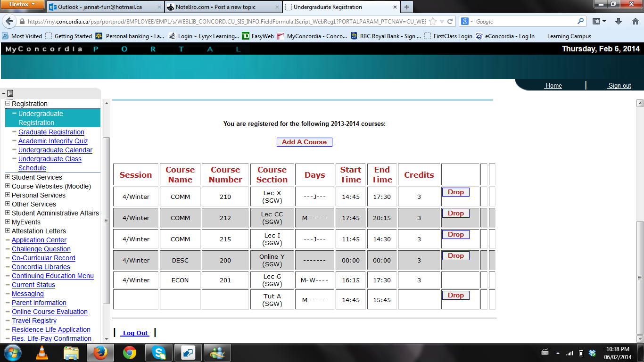Bookmark this page with the star icon
644x362 pixels.
tap(433, 22)
